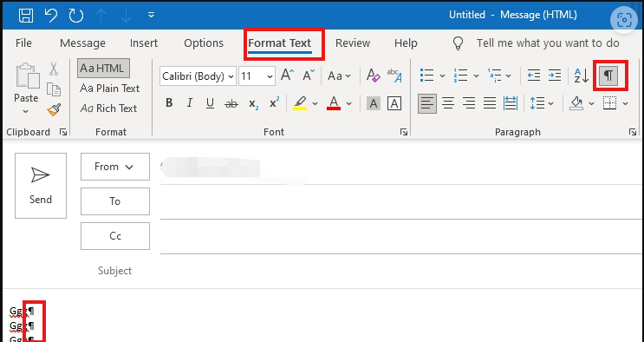Click Tell me what you want to do
The height and width of the screenshot is (342, 644).
click(548, 43)
